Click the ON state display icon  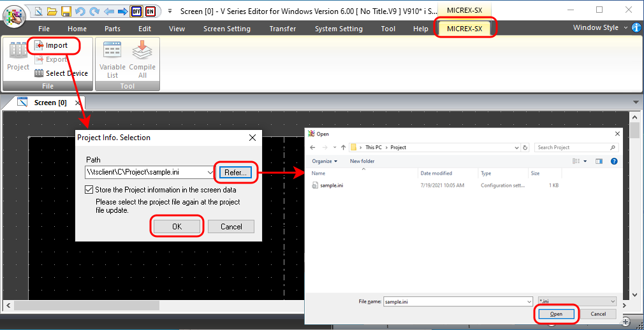pos(150,11)
